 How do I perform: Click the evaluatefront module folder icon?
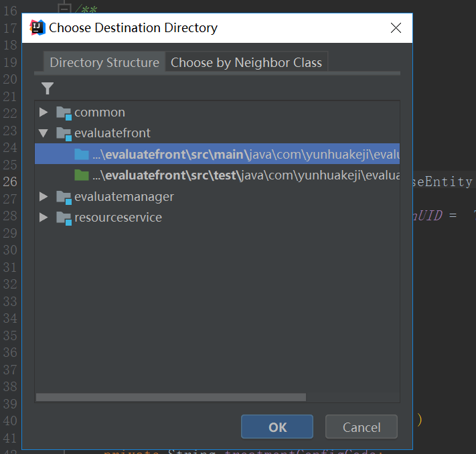[x=64, y=133]
